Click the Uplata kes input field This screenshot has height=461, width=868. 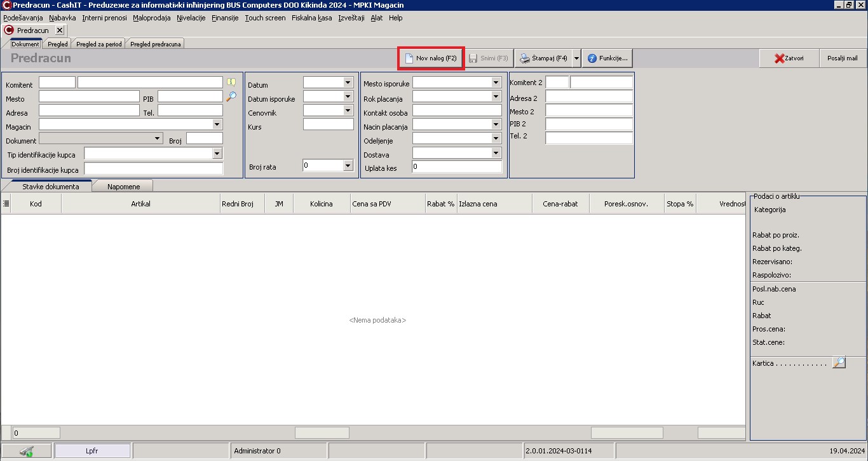pos(458,167)
